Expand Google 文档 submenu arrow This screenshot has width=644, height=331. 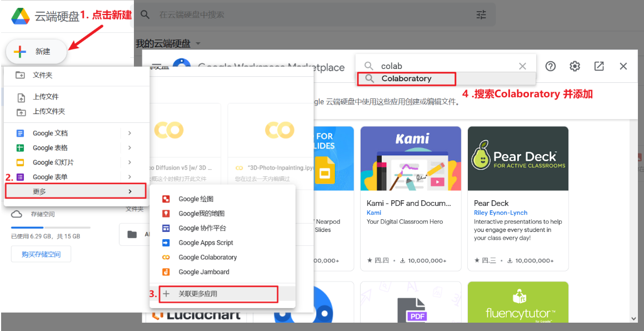[129, 133]
